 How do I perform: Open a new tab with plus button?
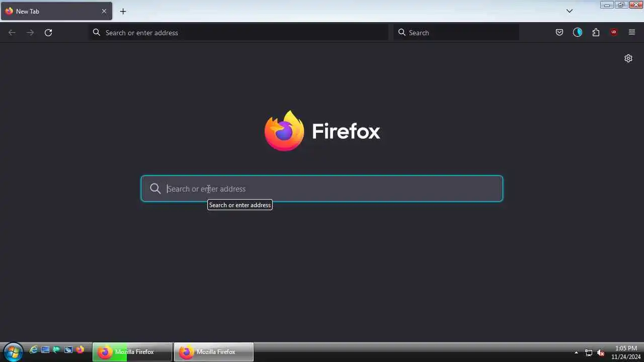click(123, 11)
